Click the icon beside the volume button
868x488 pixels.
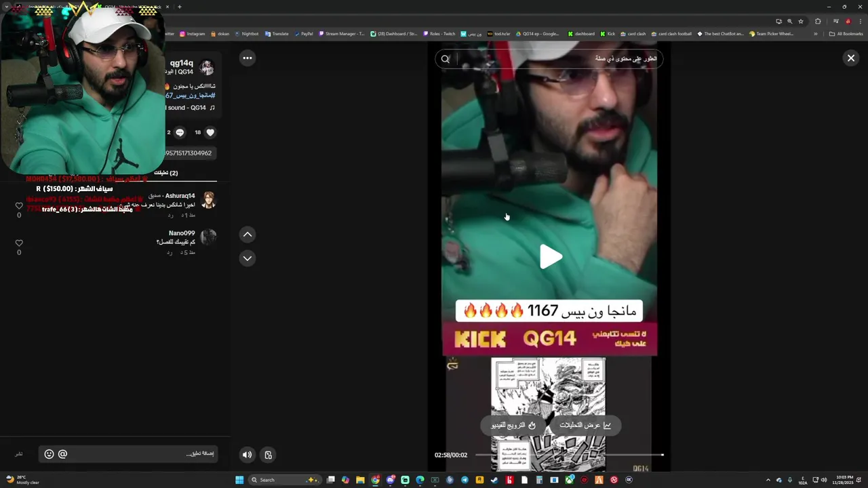click(268, 455)
